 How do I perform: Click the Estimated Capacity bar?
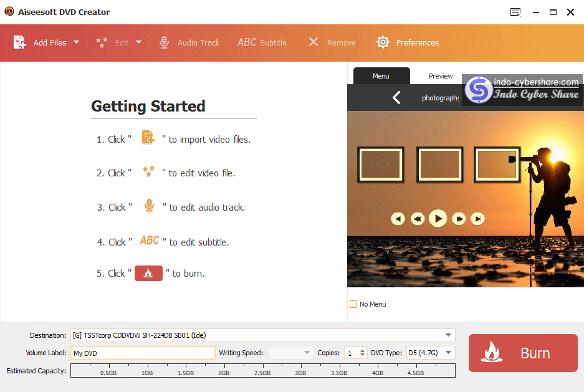263,371
